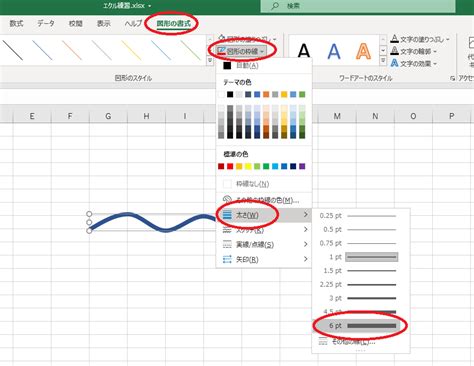Click the 文字の効果 text effects icon

click(394, 63)
